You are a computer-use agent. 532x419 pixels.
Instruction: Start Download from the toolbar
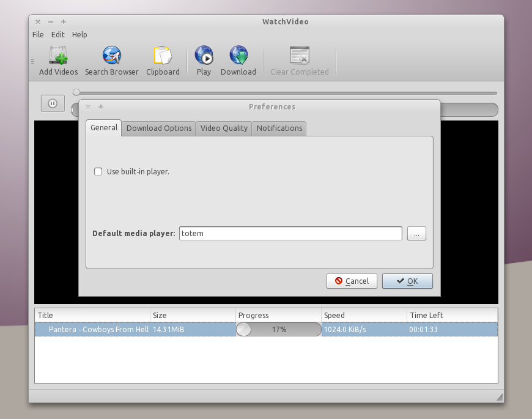(x=238, y=61)
